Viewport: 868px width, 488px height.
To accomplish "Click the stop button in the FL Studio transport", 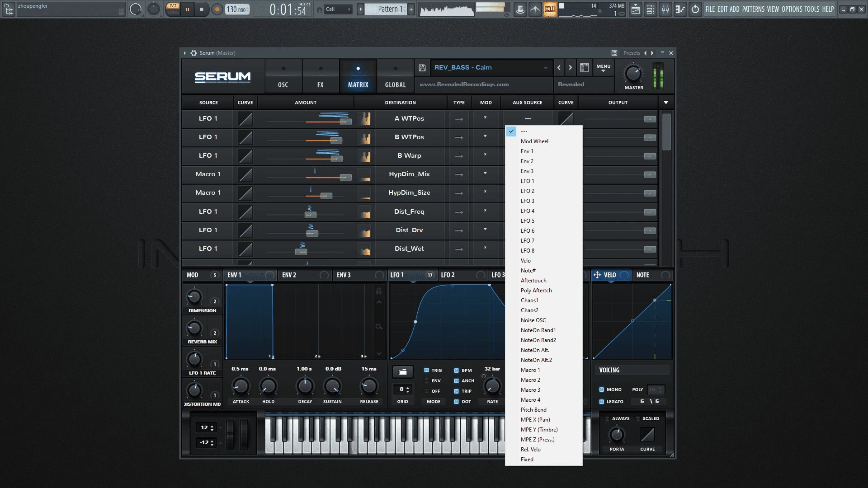I will pyautogui.click(x=202, y=9).
